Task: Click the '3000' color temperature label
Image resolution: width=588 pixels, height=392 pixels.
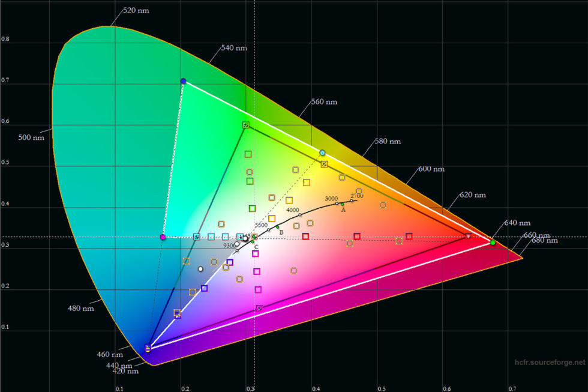Action: point(331,199)
